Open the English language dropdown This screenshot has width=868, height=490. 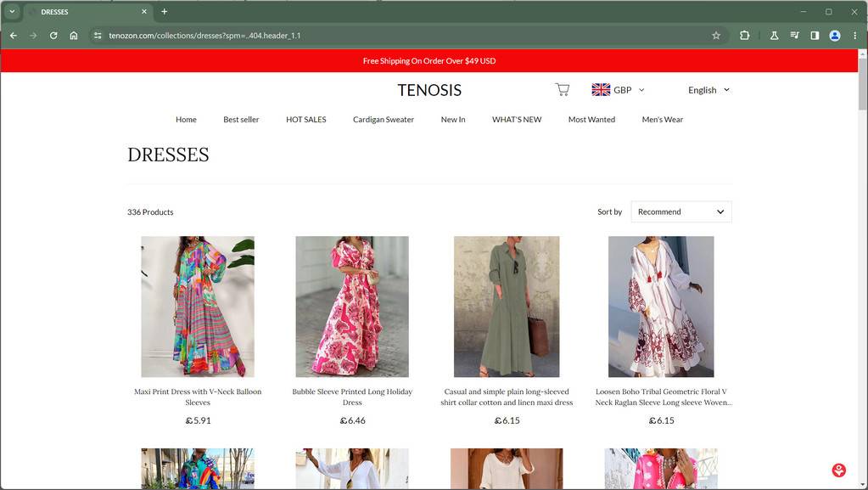(708, 89)
